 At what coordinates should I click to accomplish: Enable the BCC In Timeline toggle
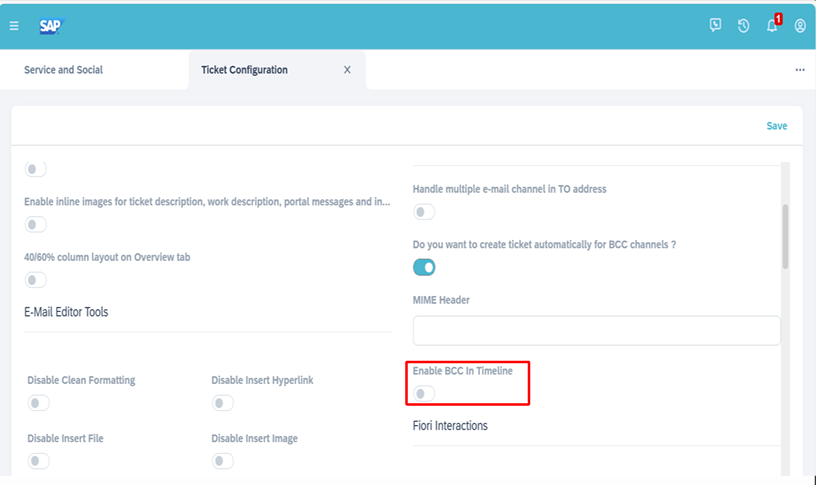(x=424, y=393)
